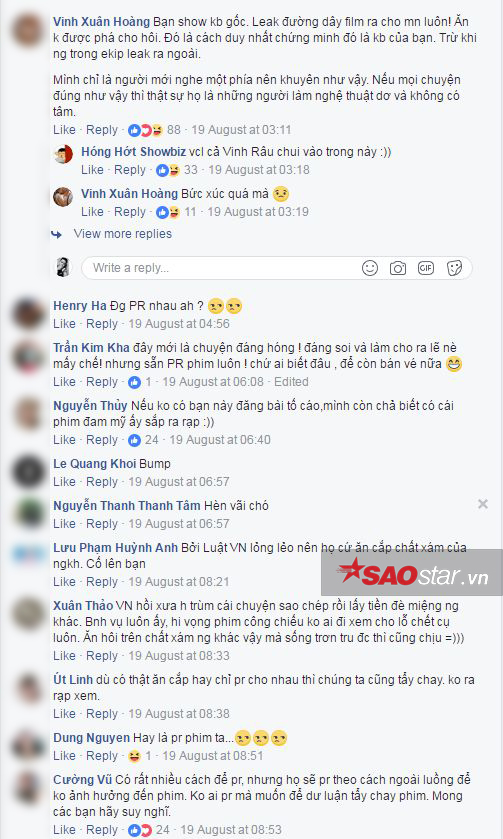Open emoji picker in reply box
This screenshot has width=503, height=839.
(370, 268)
